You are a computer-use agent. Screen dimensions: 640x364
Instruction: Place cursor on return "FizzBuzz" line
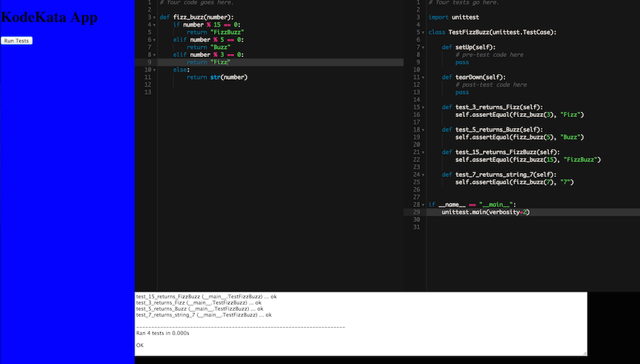click(x=215, y=33)
